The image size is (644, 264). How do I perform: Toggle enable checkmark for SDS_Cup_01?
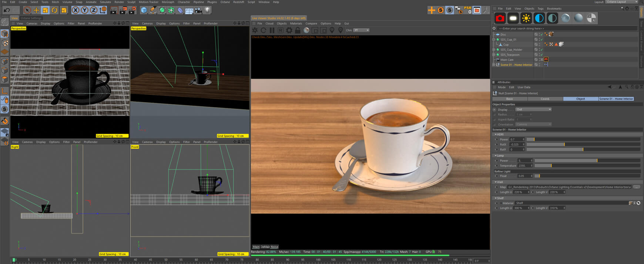click(x=542, y=39)
